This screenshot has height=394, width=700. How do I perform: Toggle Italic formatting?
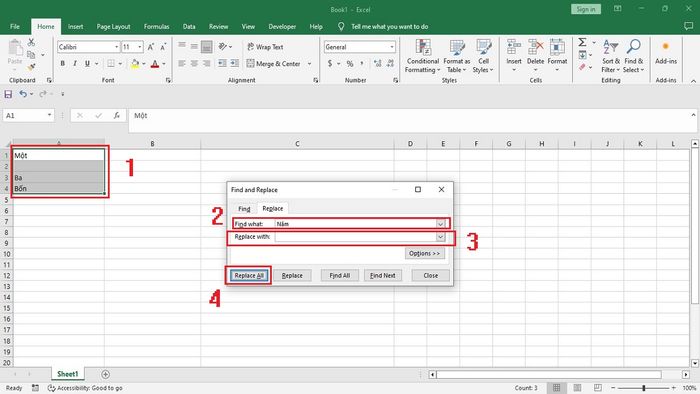[x=75, y=64]
